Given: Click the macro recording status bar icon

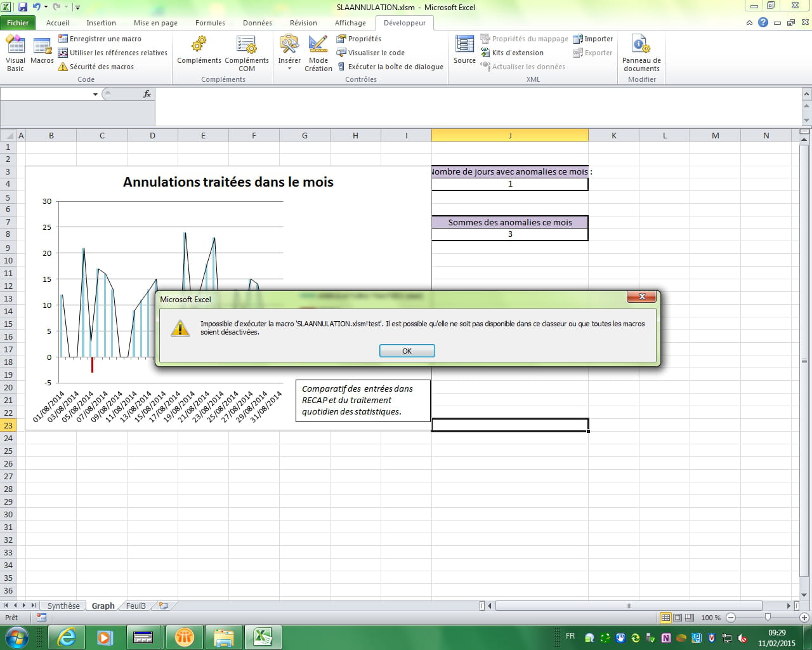Looking at the screenshot, I should tap(41, 617).
